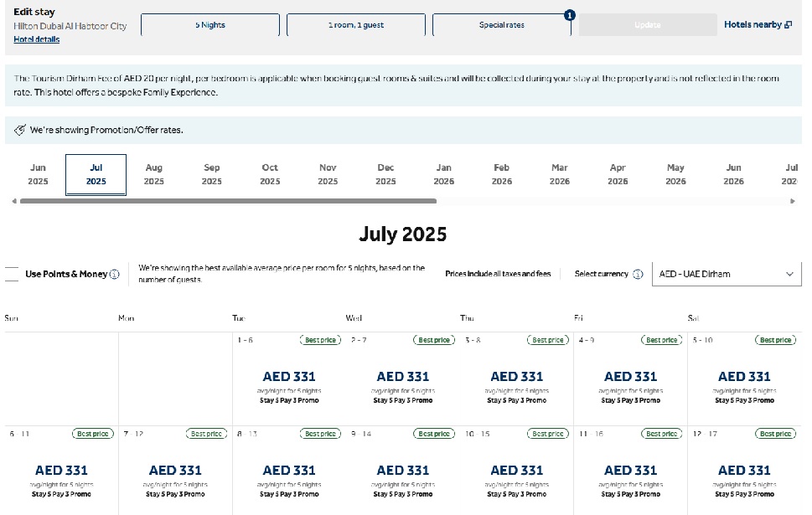Select the 1 - 6 stay dates cell
812x515 pixels.
pyautogui.click(x=289, y=379)
